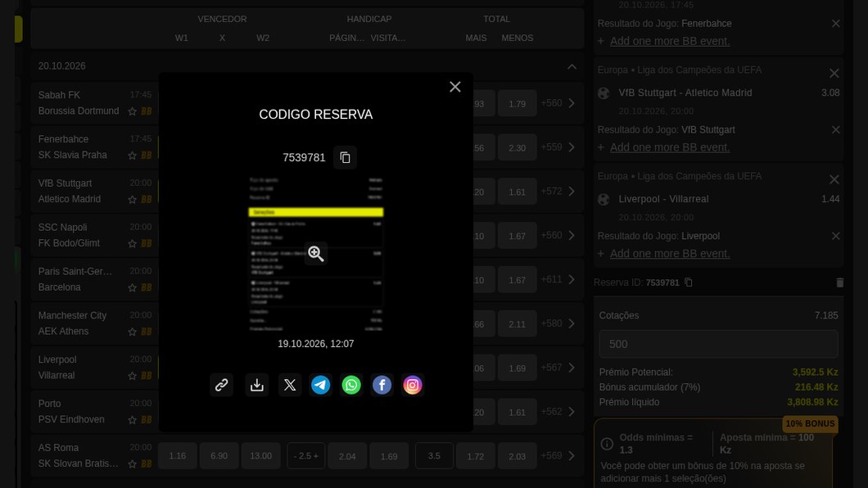This screenshot has height=488, width=868.
Task: Select W1 odds 1.16 for AS Roma
Action: (x=177, y=456)
